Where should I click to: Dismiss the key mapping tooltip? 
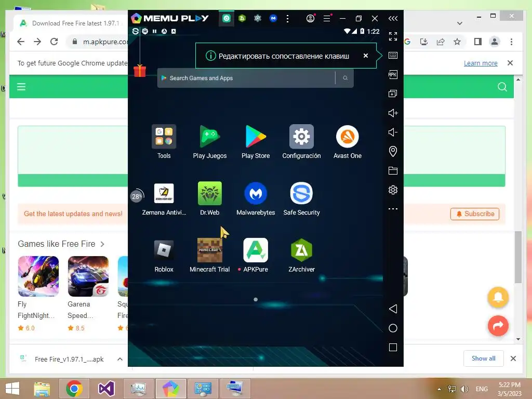365,56
